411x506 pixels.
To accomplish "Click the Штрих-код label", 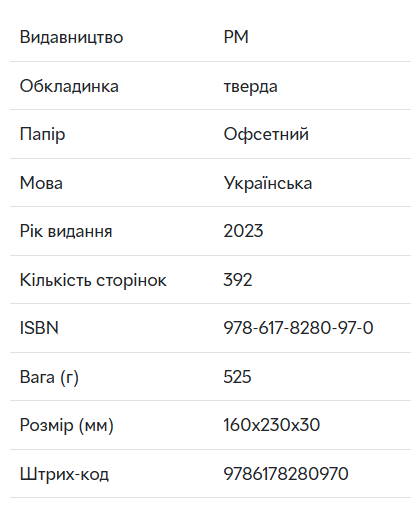I will point(64,474).
